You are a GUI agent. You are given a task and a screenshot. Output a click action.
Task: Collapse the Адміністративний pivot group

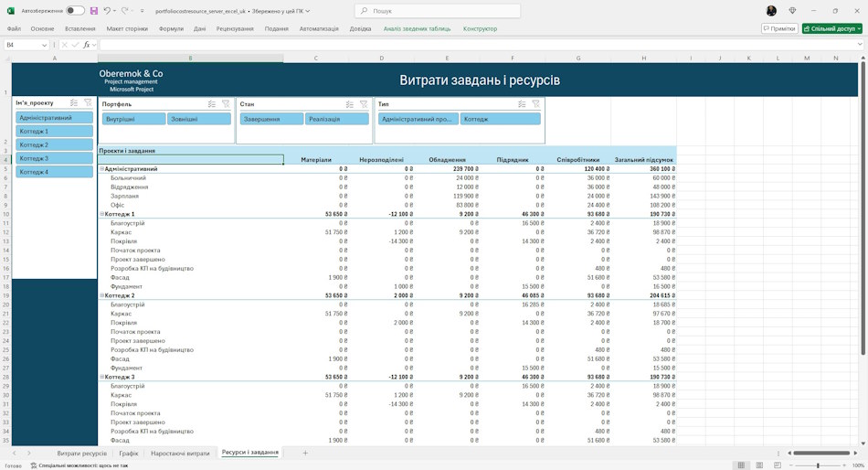coord(101,168)
